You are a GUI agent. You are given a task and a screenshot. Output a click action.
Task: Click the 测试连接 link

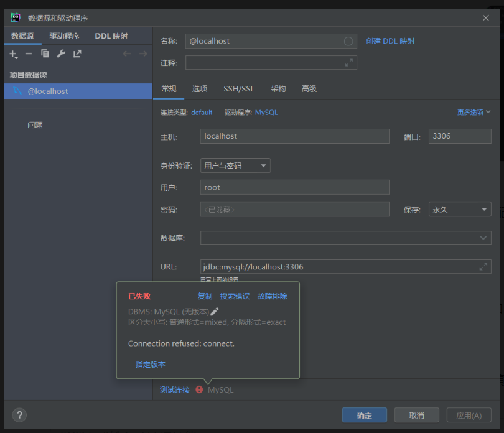[174, 389]
